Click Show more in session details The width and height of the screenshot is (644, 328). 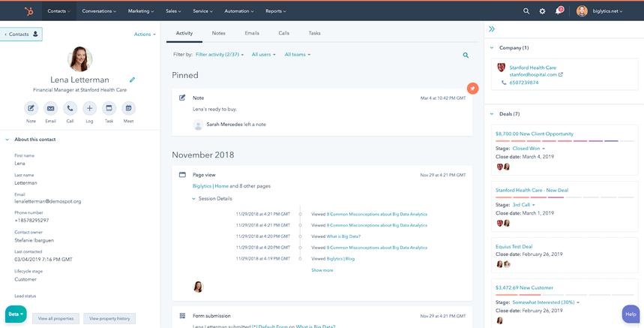click(322, 270)
